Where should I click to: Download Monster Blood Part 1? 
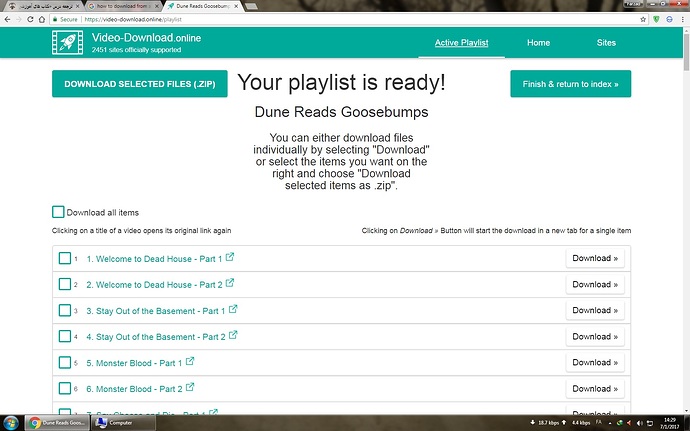tap(595, 362)
